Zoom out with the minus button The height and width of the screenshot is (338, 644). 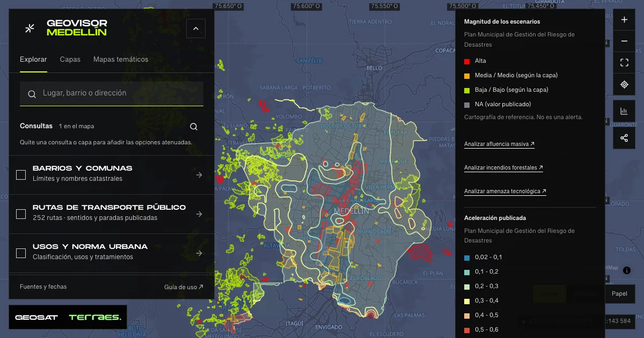click(x=624, y=41)
